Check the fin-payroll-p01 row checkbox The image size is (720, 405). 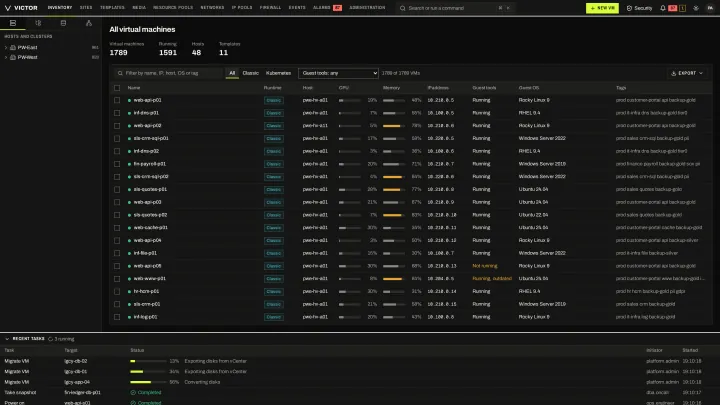point(117,164)
